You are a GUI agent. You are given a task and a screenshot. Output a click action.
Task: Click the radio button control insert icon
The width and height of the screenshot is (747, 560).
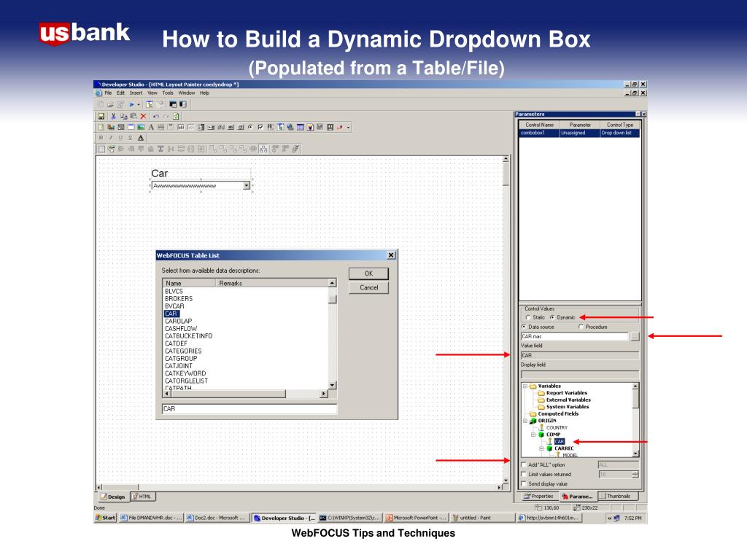pos(251,127)
